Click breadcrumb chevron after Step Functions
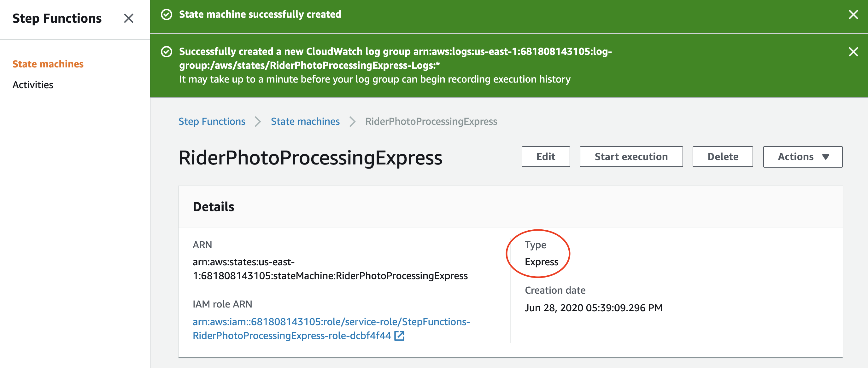This screenshot has height=368, width=868. 258,122
